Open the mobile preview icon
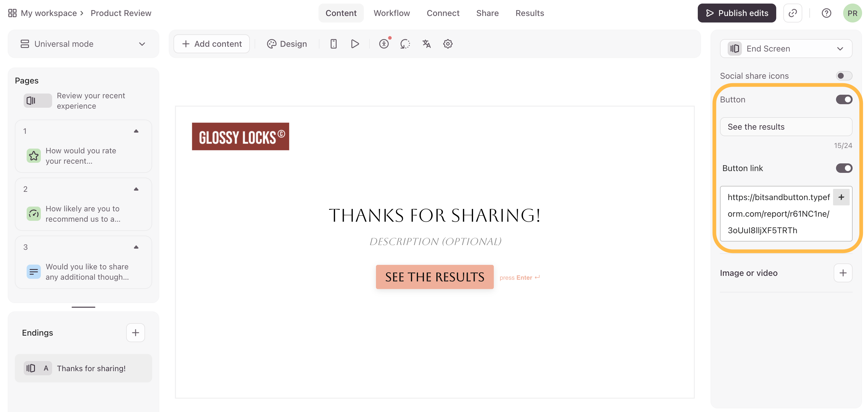This screenshot has width=868, height=412. point(333,44)
